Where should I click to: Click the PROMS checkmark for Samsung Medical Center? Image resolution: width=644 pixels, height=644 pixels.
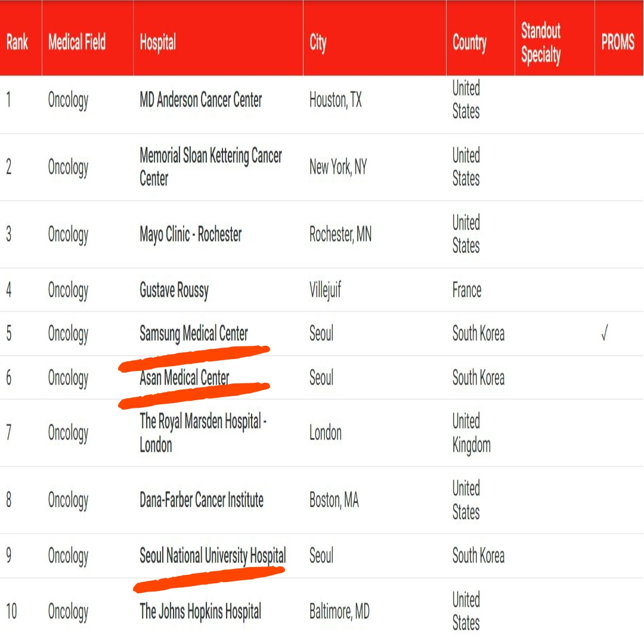605,333
